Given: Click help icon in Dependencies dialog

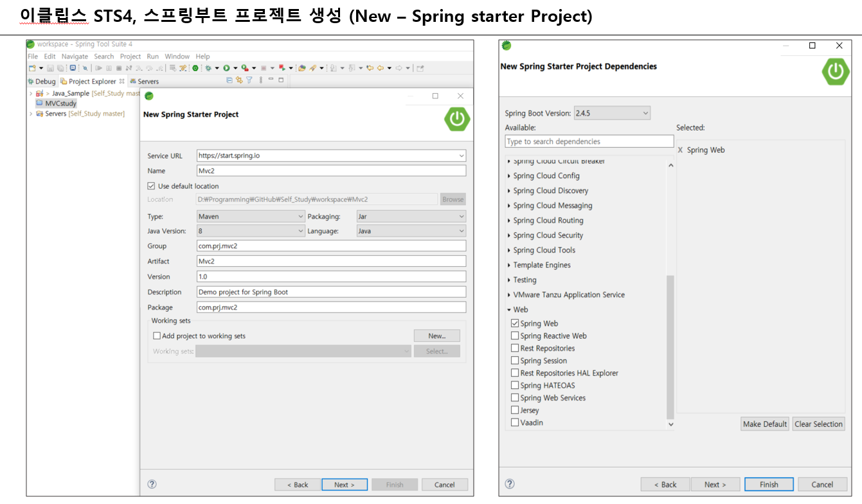Looking at the screenshot, I should tap(509, 483).
